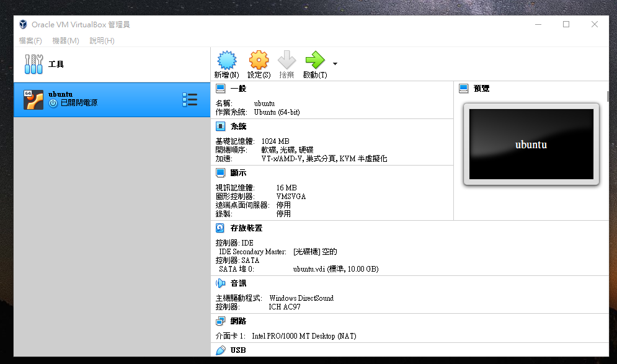
Task: Open the 一般 section header link
Action: [x=239, y=89]
